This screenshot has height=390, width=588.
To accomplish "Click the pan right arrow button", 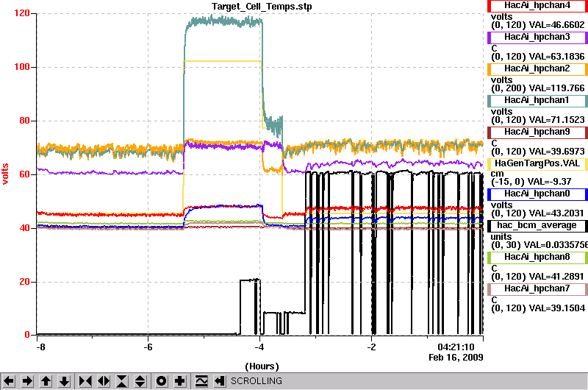I will coord(27,381).
